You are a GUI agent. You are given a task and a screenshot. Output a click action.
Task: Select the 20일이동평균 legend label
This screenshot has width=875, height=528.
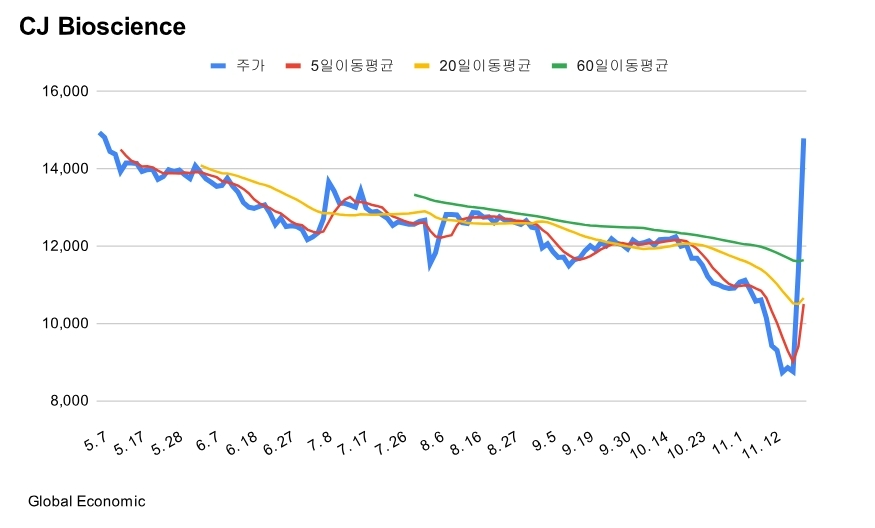(484, 66)
